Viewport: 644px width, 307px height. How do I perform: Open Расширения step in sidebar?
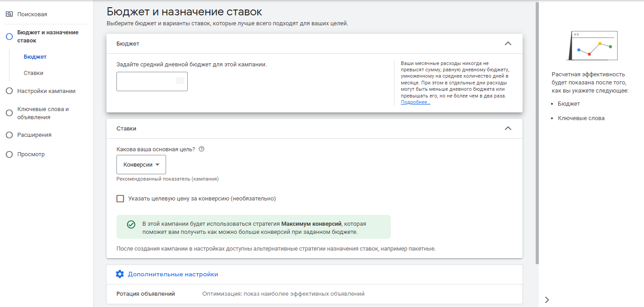pos(34,135)
